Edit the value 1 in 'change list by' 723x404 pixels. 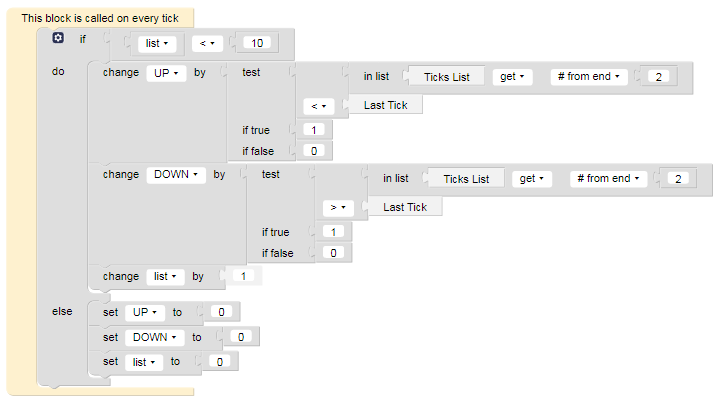243,276
